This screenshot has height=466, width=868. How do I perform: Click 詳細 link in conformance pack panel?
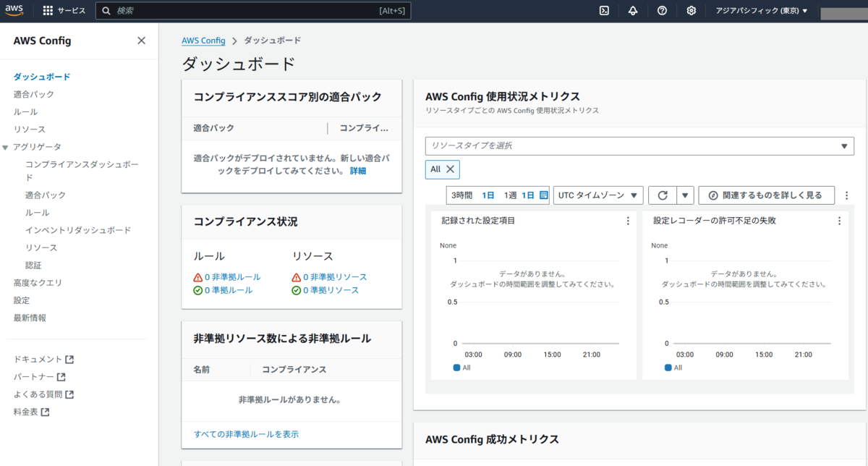click(358, 171)
